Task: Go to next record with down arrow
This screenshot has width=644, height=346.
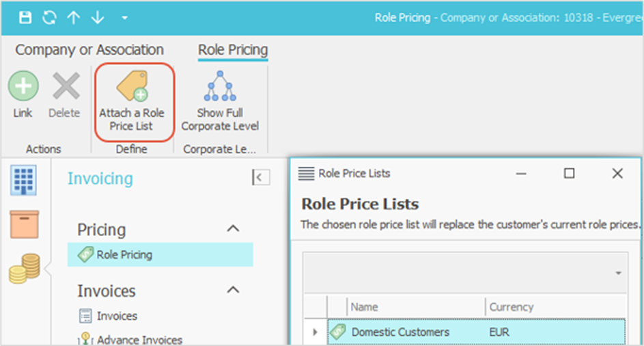Action: point(97,18)
